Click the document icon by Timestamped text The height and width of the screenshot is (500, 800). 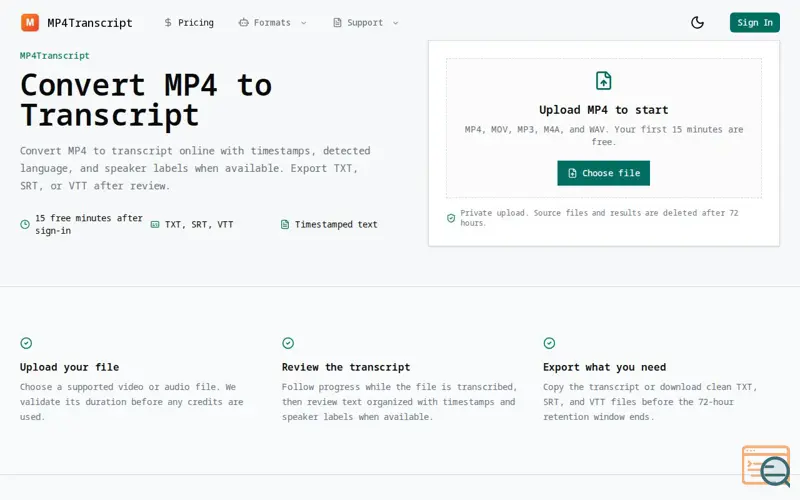pyautogui.click(x=285, y=224)
